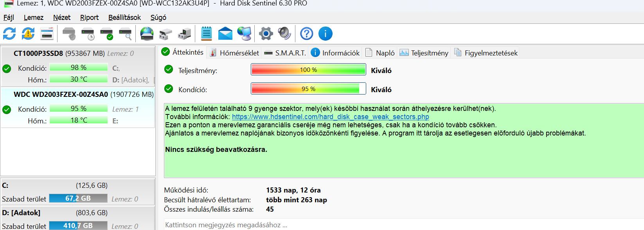Click the start/stop count value 45
644x230 pixels.
[270, 209]
